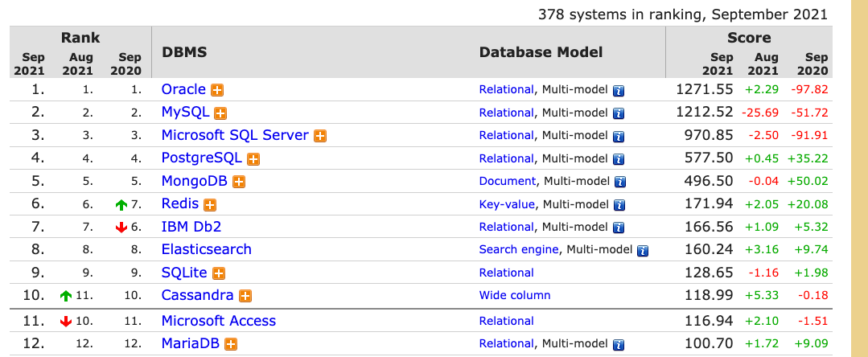Open the Wide column model link
Screen dimensions: 868x357
pos(515,295)
